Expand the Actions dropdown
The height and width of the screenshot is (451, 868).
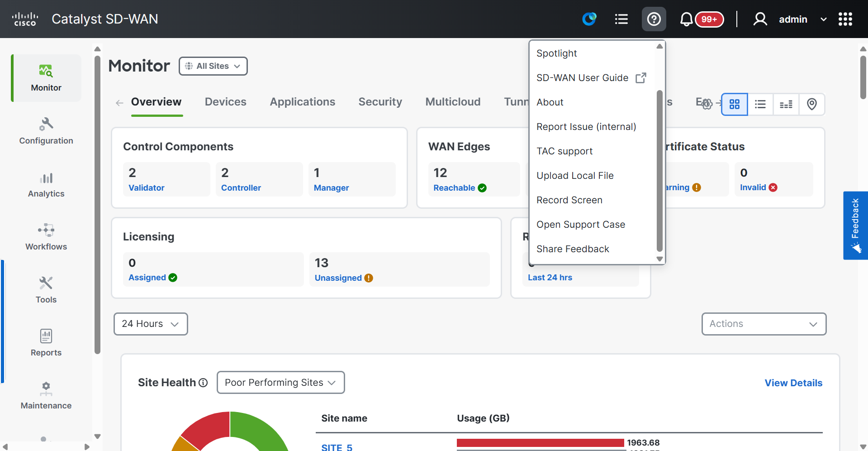click(x=764, y=324)
